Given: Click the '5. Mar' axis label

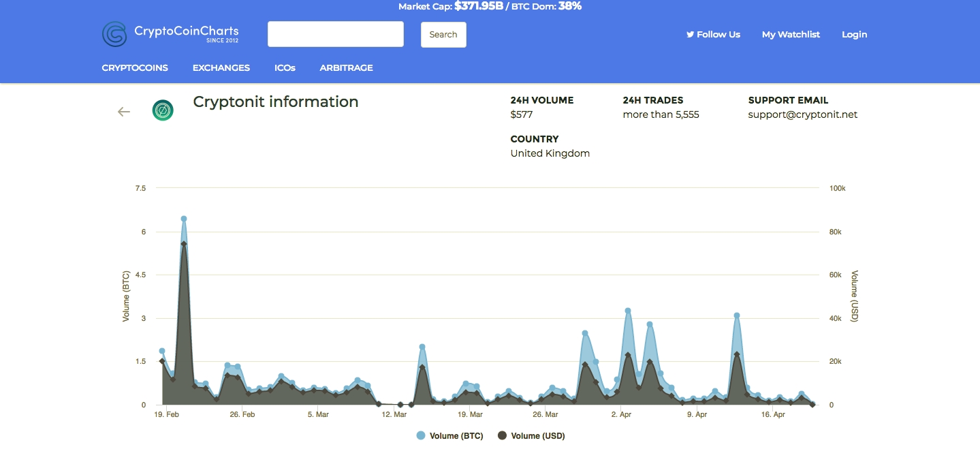Looking at the screenshot, I should pyautogui.click(x=318, y=414).
